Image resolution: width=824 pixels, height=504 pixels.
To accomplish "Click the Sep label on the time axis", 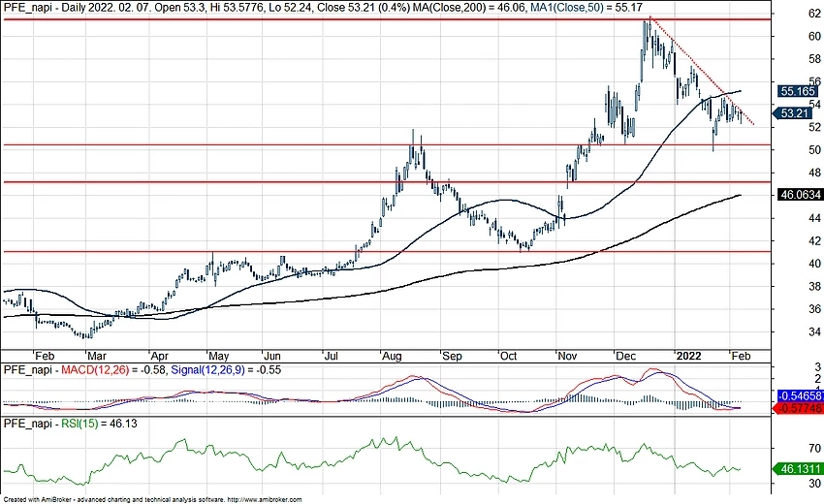I will click(x=452, y=357).
